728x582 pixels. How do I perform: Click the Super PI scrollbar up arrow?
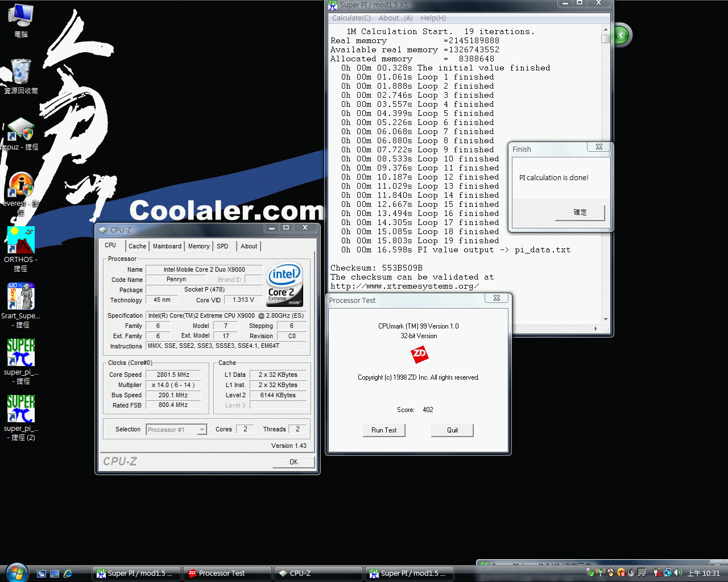[x=606, y=30]
